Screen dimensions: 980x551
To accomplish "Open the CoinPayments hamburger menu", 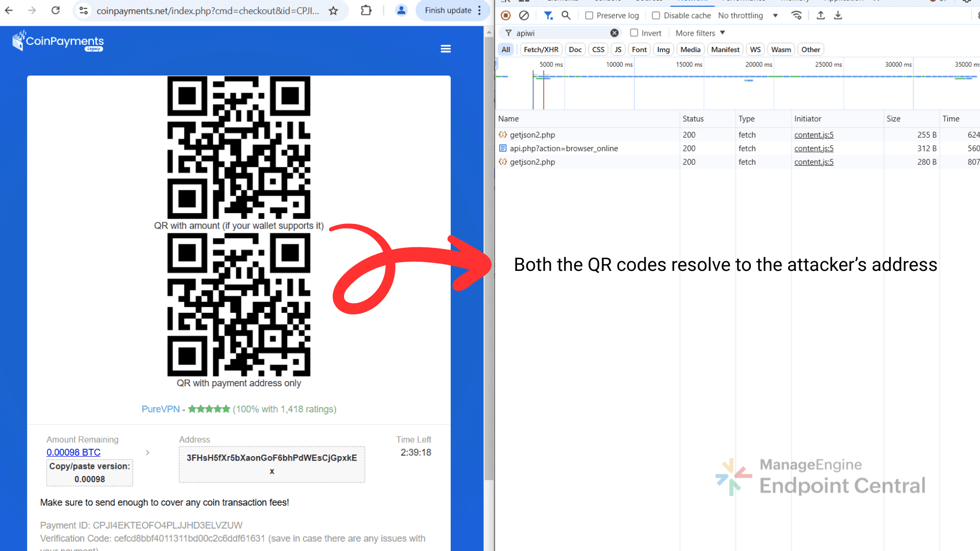I will (446, 49).
